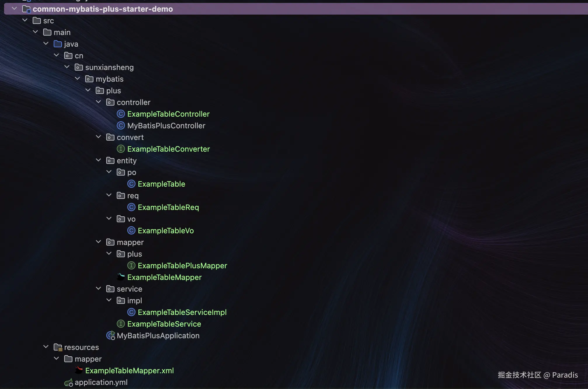Click the ExampleTableController class icon

[x=121, y=114]
